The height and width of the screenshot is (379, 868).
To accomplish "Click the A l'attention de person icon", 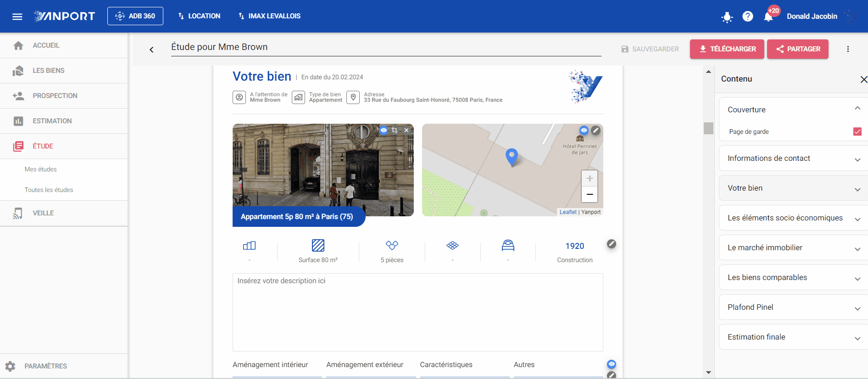I will pos(239,97).
